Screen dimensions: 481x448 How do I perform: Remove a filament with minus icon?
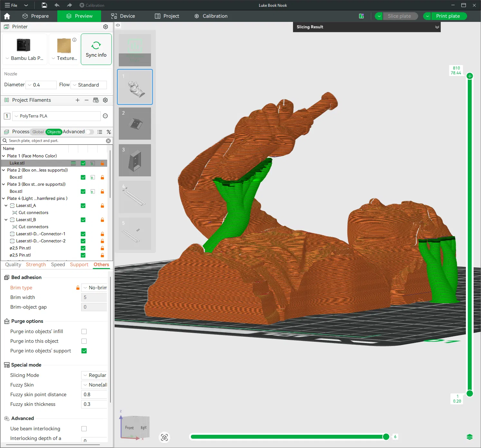pos(87,100)
